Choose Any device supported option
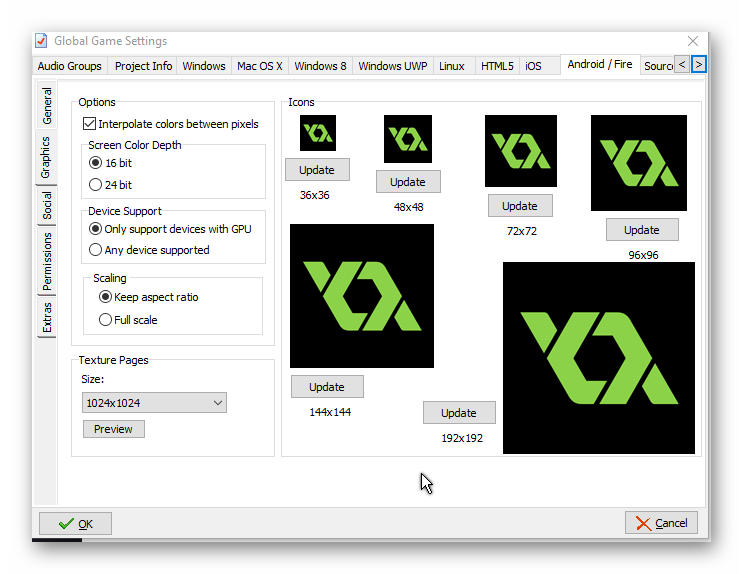 [x=96, y=250]
